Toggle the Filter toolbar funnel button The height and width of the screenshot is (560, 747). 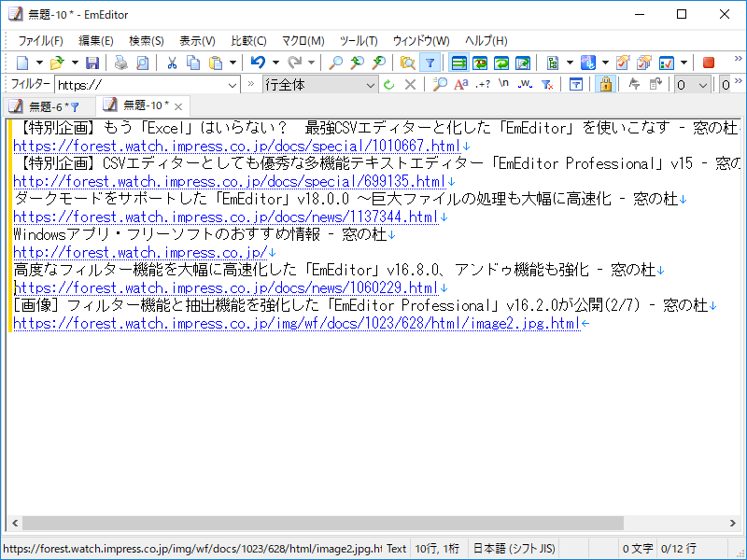pos(430,63)
